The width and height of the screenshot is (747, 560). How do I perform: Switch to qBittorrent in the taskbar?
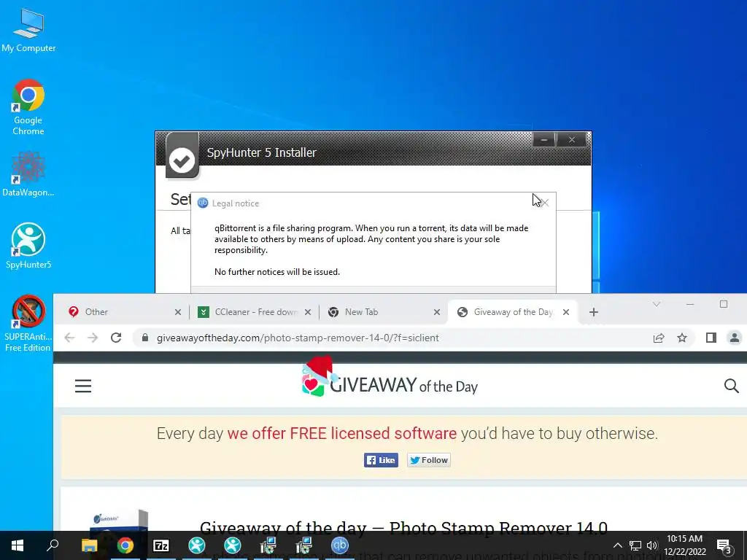click(340, 545)
